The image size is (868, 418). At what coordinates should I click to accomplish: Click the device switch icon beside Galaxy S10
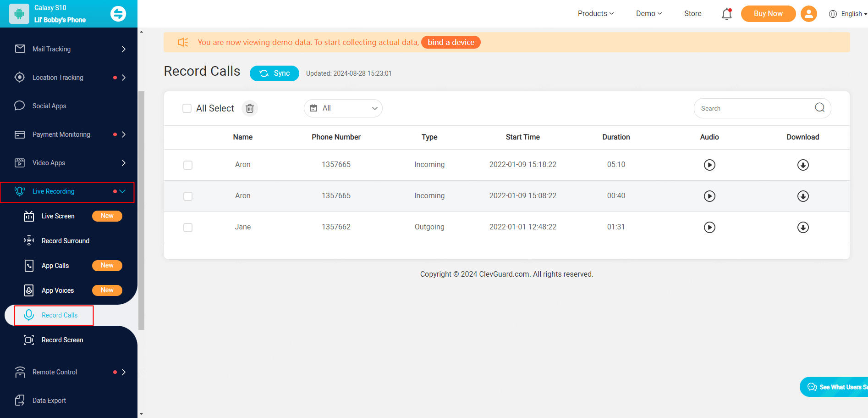[118, 14]
